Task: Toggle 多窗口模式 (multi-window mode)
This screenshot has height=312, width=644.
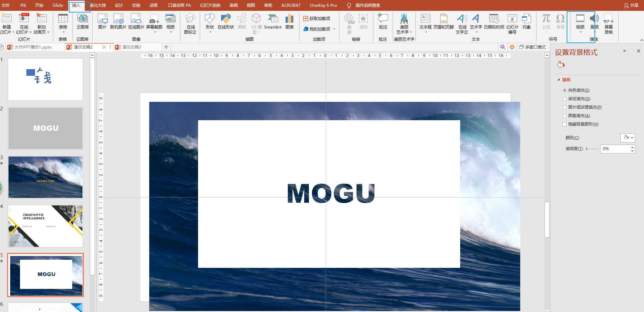Action: (532, 47)
